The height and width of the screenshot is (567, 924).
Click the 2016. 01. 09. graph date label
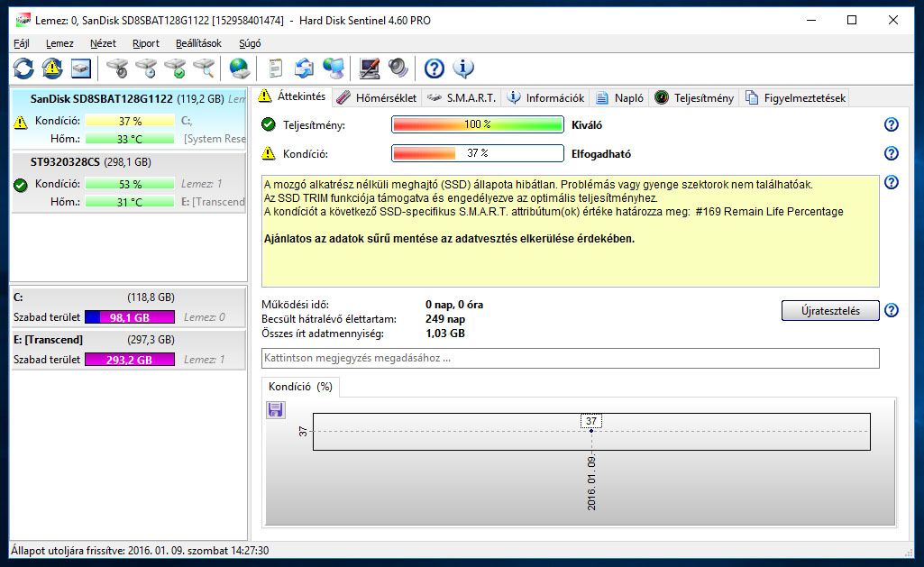coord(591,481)
